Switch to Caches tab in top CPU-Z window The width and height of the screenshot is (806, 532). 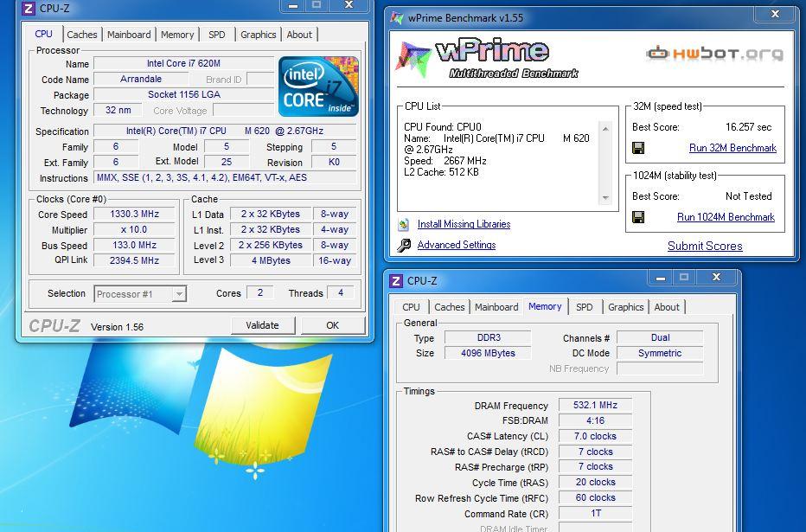82,35
